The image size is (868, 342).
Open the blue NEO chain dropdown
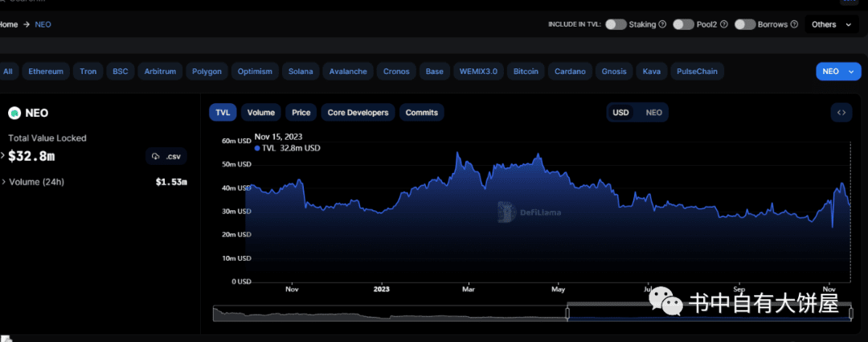click(x=838, y=72)
